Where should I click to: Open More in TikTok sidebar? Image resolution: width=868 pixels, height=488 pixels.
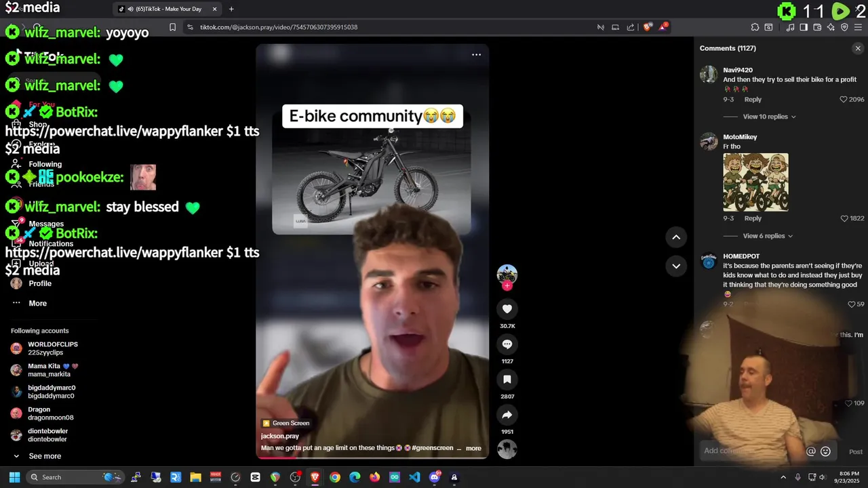point(38,303)
